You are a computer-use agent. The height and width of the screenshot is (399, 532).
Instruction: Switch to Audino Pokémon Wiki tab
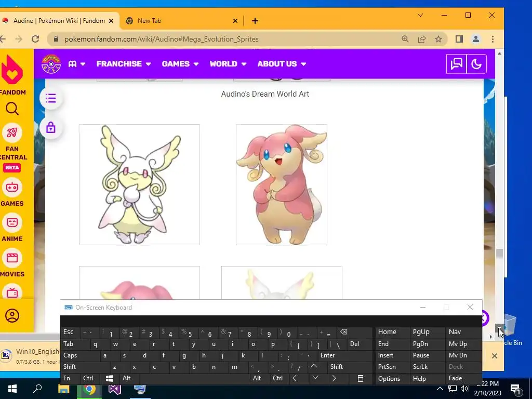pyautogui.click(x=59, y=21)
